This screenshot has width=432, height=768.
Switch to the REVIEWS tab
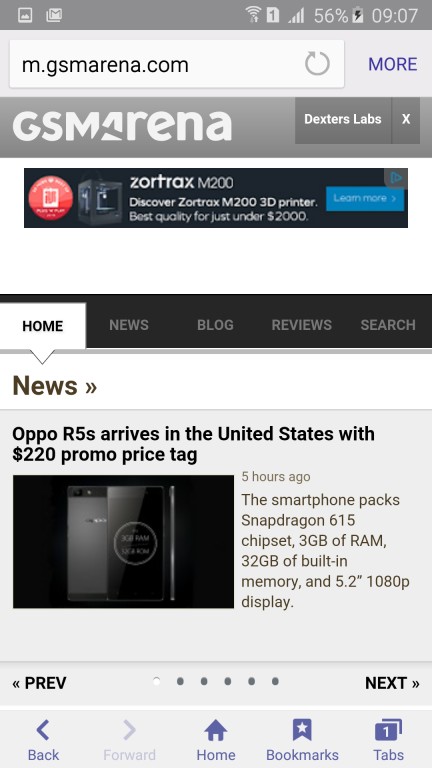point(302,325)
